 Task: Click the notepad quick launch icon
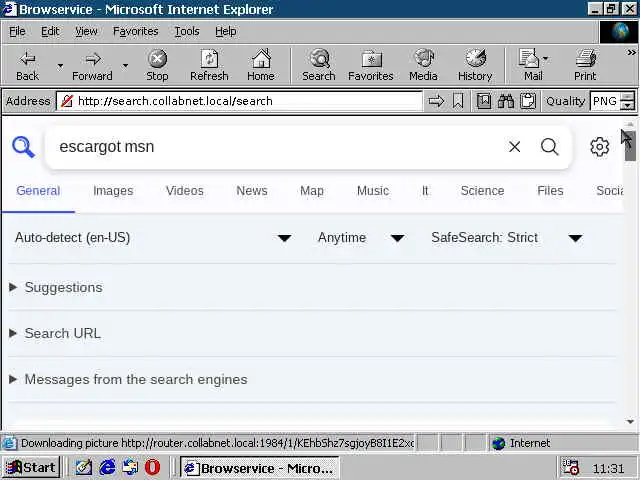click(84, 467)
